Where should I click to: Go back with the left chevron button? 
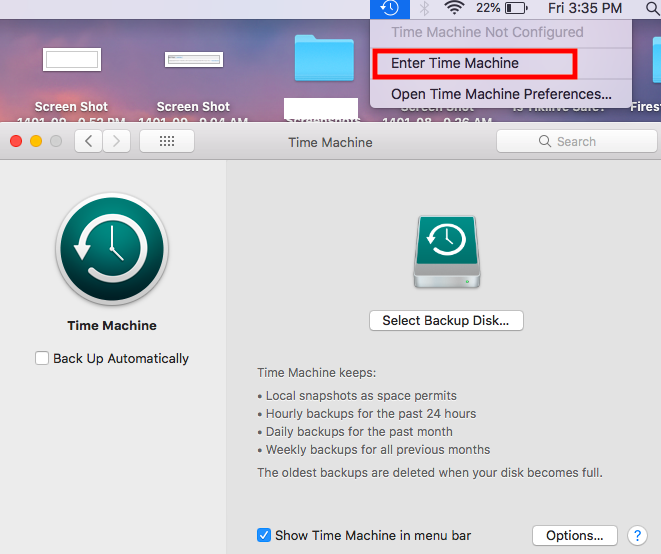(88, 141)
